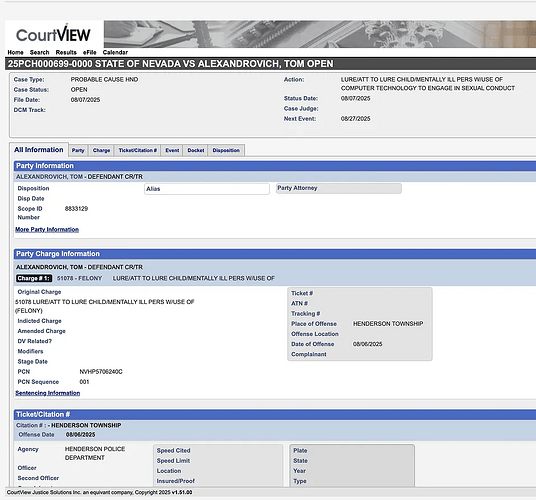
Task: Select the Case Status OPEN value
Action: pyautogui.click(x=79, y=90)
